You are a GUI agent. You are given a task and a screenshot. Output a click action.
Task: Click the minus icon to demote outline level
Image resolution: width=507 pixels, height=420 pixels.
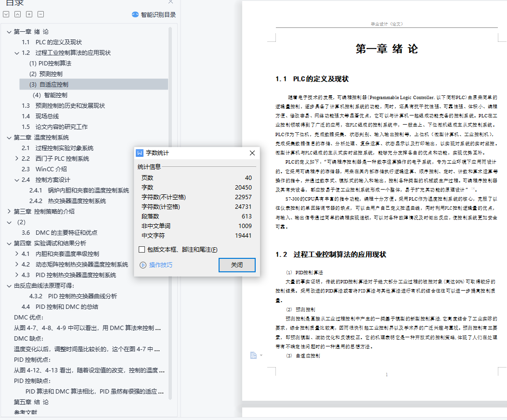(41, 14)
